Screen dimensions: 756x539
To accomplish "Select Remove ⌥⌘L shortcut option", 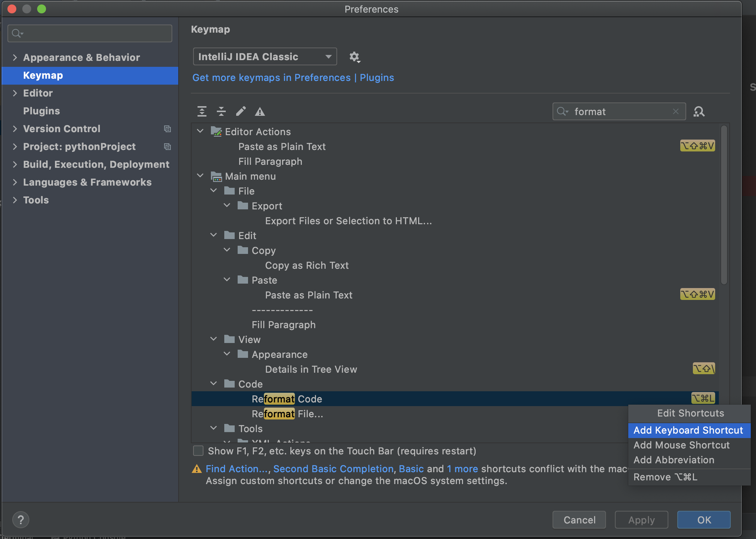I will (665, 477).
